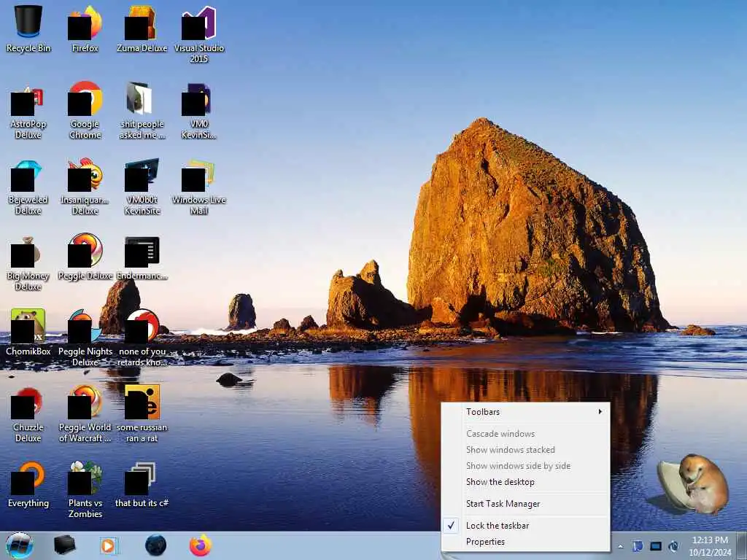747x560 pixels.
Task: Open the Start menu orb
Action: (x=20, y=545)
